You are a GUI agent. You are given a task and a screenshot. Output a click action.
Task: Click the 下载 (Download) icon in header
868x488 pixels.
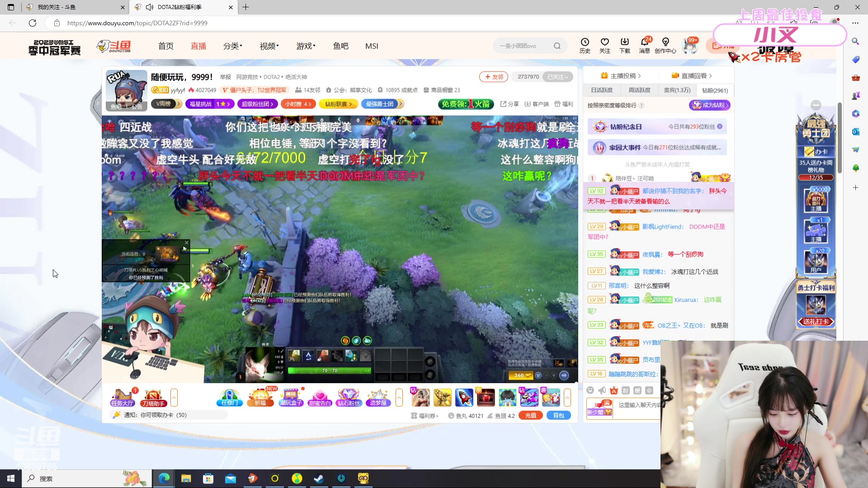click(624, 46)
